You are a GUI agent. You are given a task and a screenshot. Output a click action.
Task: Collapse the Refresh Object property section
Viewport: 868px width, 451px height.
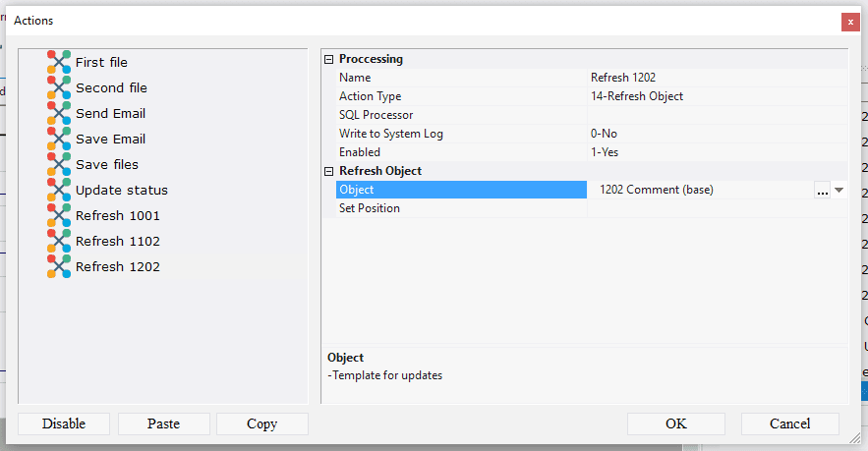click(x=329, y=171)
